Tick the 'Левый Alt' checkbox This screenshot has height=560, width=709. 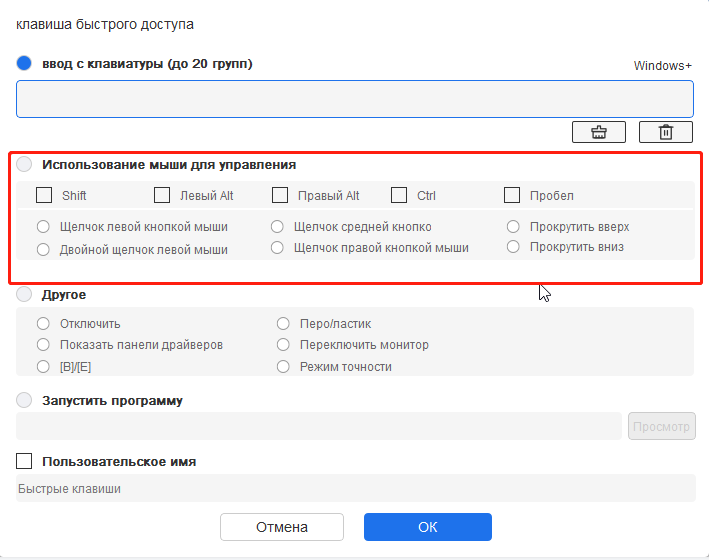point(162,195)
